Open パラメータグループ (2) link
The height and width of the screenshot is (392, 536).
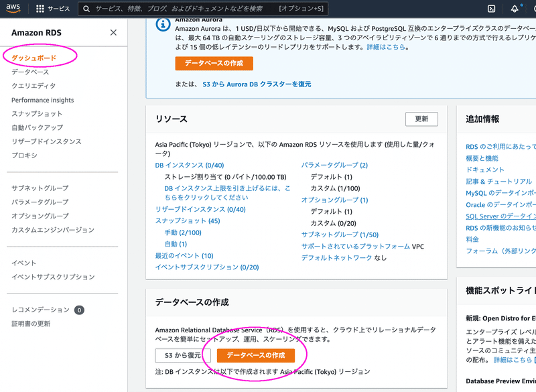334,166
